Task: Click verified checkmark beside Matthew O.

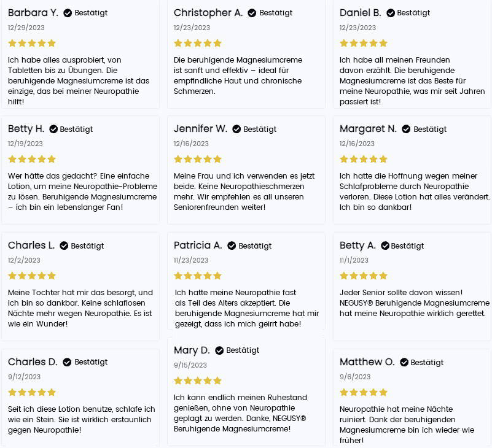Action: [x=404, y=363]
